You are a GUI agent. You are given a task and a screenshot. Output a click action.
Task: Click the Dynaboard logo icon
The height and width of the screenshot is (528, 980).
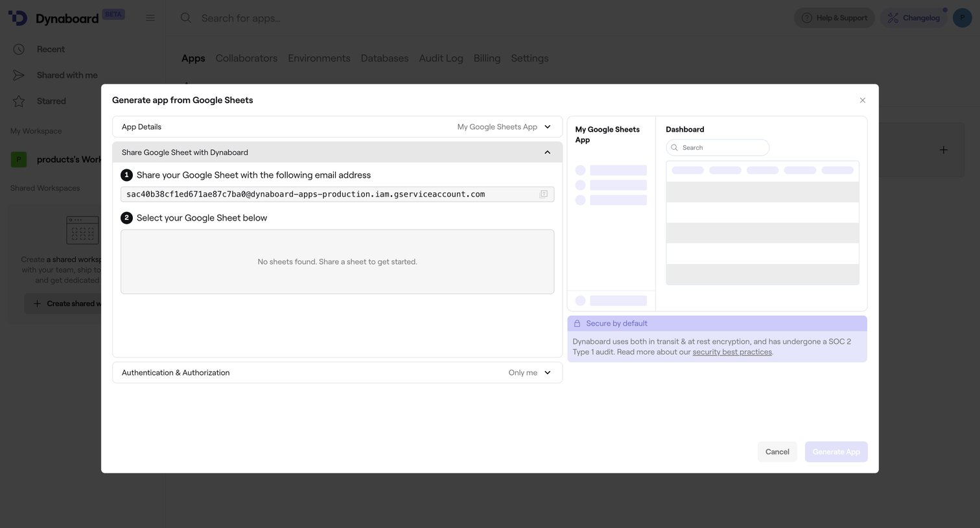point(18,18)
